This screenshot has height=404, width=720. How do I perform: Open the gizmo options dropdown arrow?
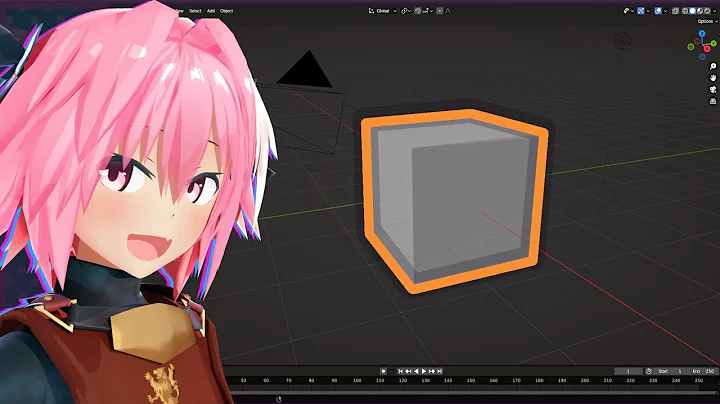[x=648, y=11]
